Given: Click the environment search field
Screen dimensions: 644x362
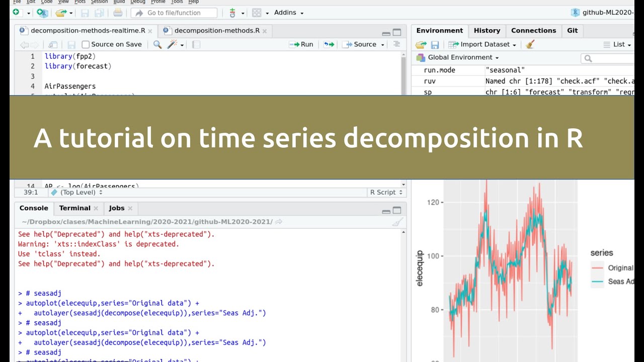Looking at the screenshot, I should tap(608, 59).
